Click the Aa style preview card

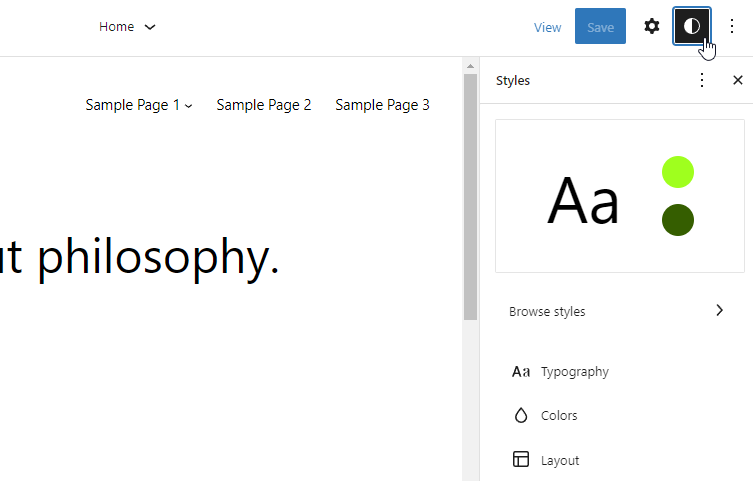point(619,196)
